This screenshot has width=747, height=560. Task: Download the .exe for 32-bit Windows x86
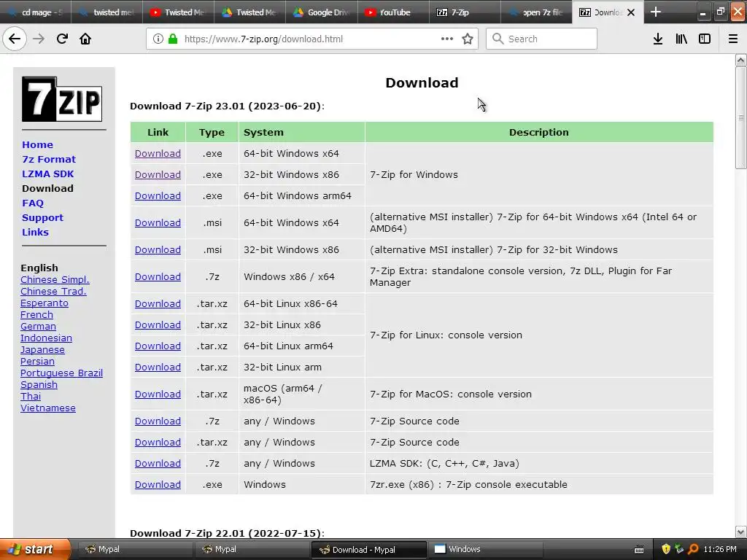(x=158, y=175)
